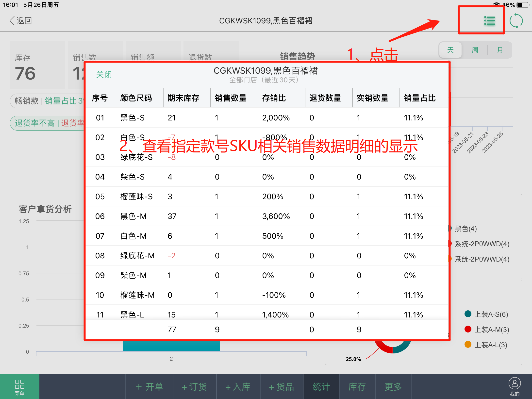Click the red 上装A-M(3) legend swatch
The width and height of the screenshot is (532, 399).
point(468,329)
